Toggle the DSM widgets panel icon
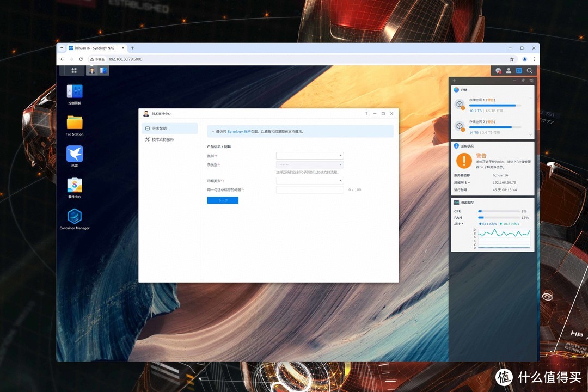 click(x=519, y=70)
